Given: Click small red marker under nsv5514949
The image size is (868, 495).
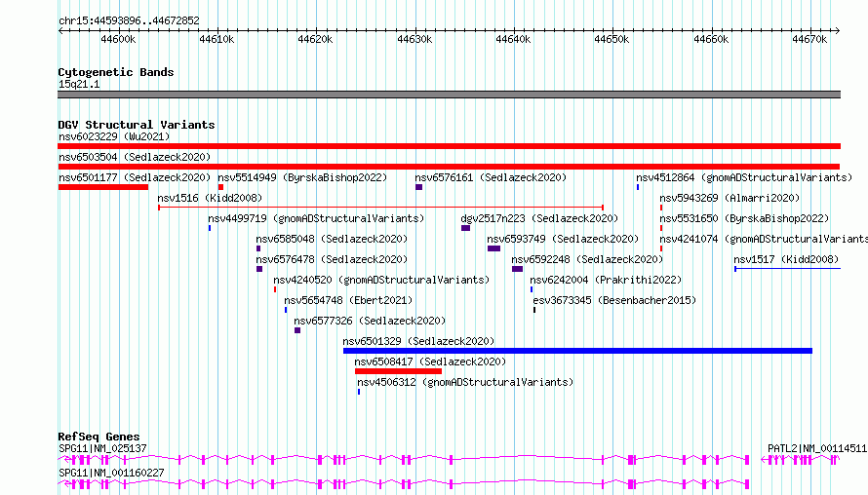Looking at the screenshot, I should click(x=220, y=187).
